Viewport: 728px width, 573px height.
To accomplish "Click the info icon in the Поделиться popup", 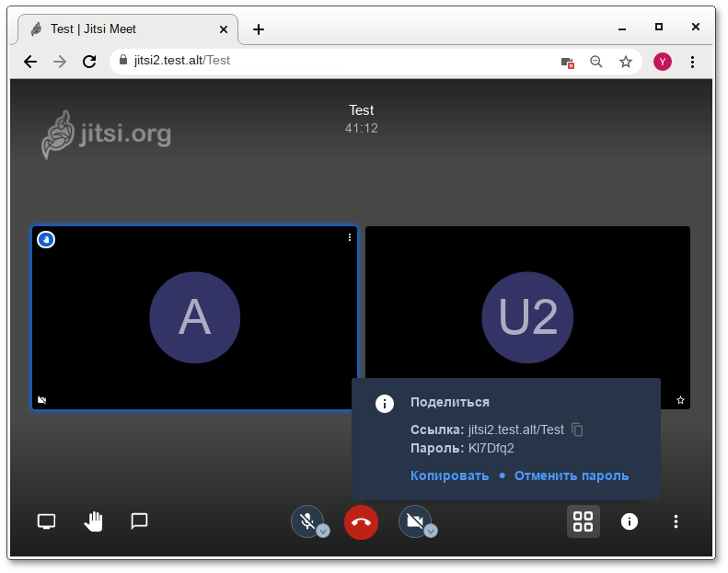I will pyautogui.click(x=385, y=404).
